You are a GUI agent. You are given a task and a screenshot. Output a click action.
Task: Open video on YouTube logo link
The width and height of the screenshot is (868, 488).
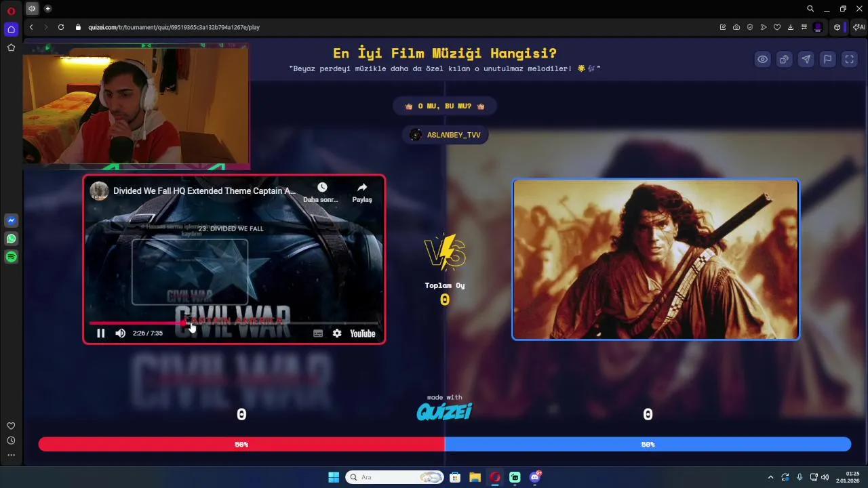363,333
